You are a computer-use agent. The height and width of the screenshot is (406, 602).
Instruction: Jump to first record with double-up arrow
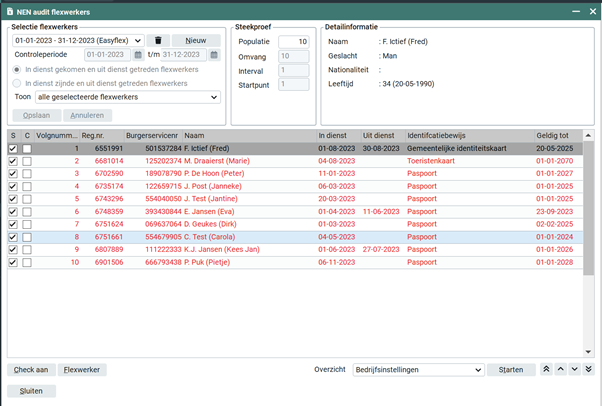click(546, 369)
